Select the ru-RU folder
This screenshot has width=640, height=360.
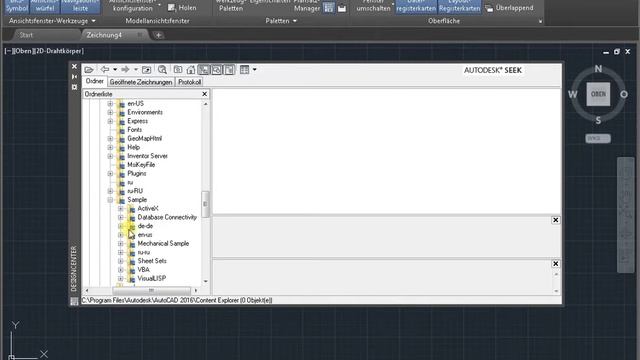point(135,191)
